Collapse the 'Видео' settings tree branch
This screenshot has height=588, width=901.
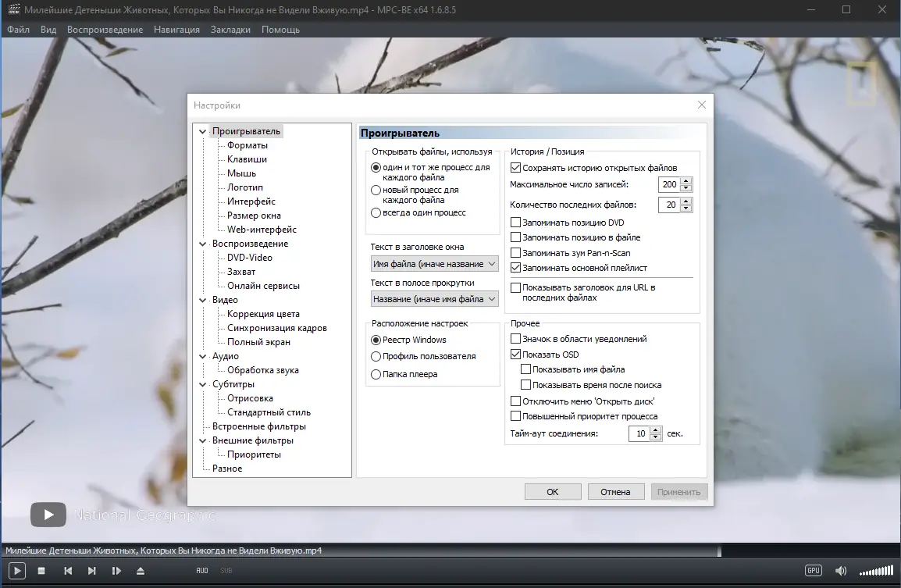click(x=203, y=300)
